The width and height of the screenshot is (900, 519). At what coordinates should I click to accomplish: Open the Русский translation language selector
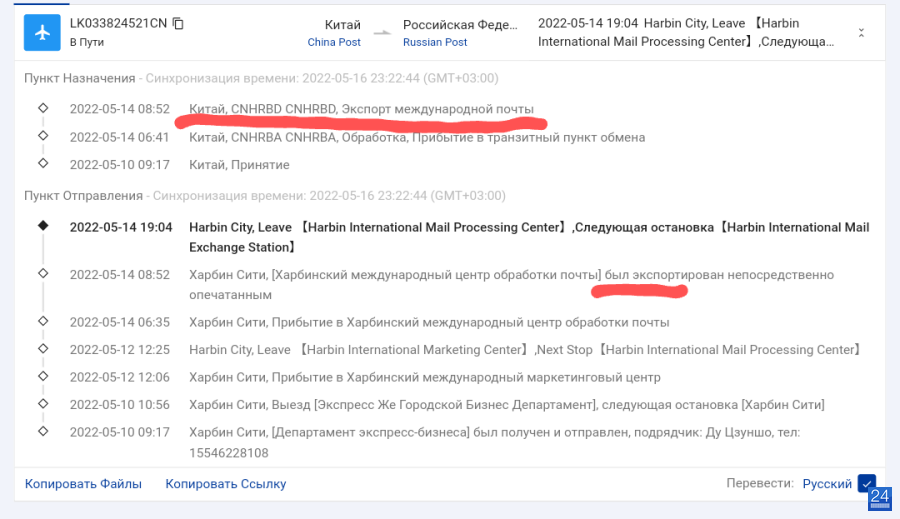827,483
